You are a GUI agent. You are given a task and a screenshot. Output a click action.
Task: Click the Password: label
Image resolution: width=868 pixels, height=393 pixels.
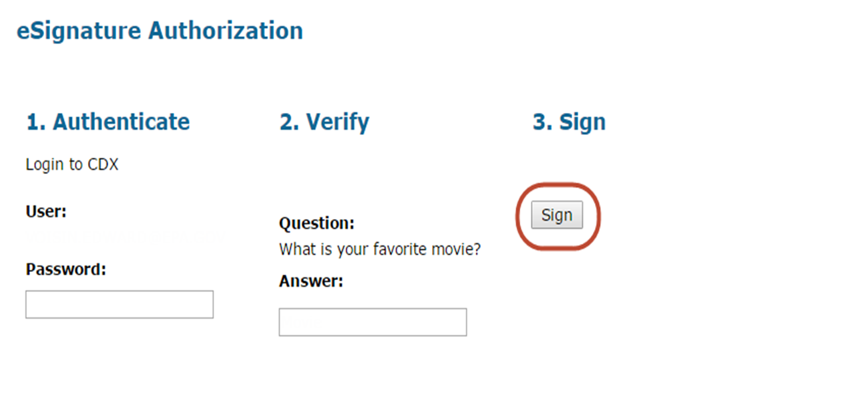[x=66, y=269]
